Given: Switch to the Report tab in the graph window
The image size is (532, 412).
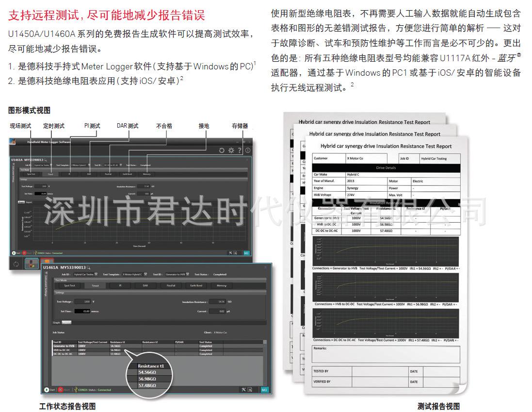Looking at the screenshot, I should [29, 202].
